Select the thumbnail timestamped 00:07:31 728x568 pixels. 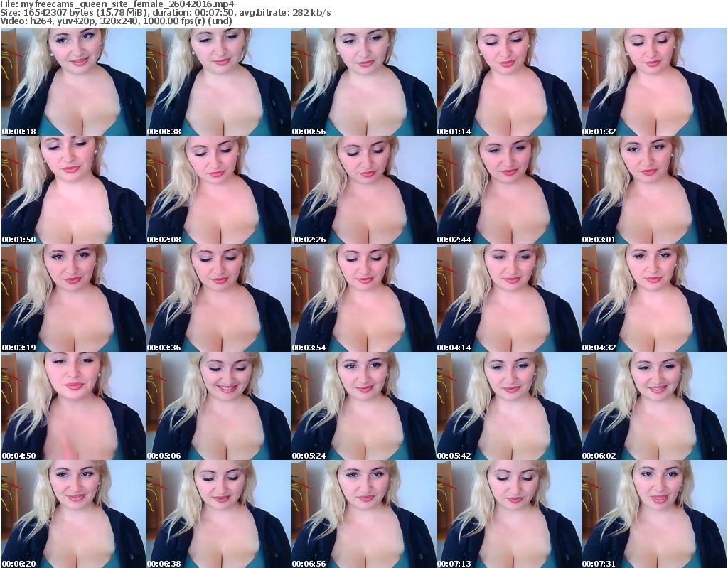click(654, 514)
